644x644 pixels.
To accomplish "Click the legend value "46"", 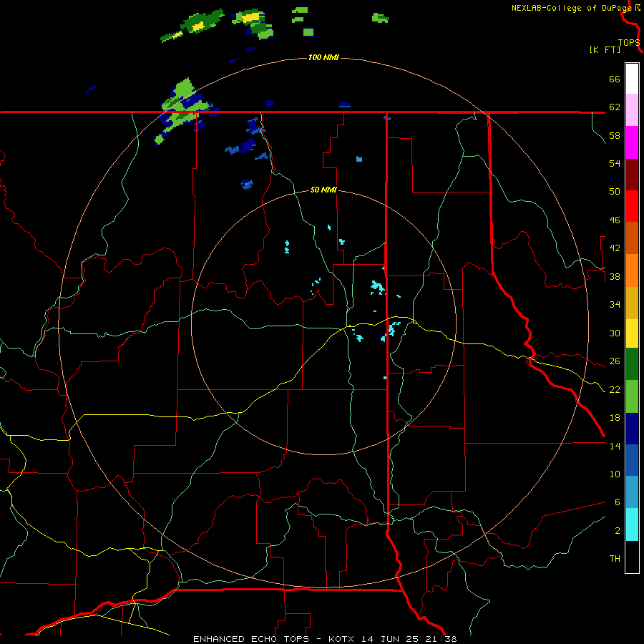I will [x=615, y=220].
